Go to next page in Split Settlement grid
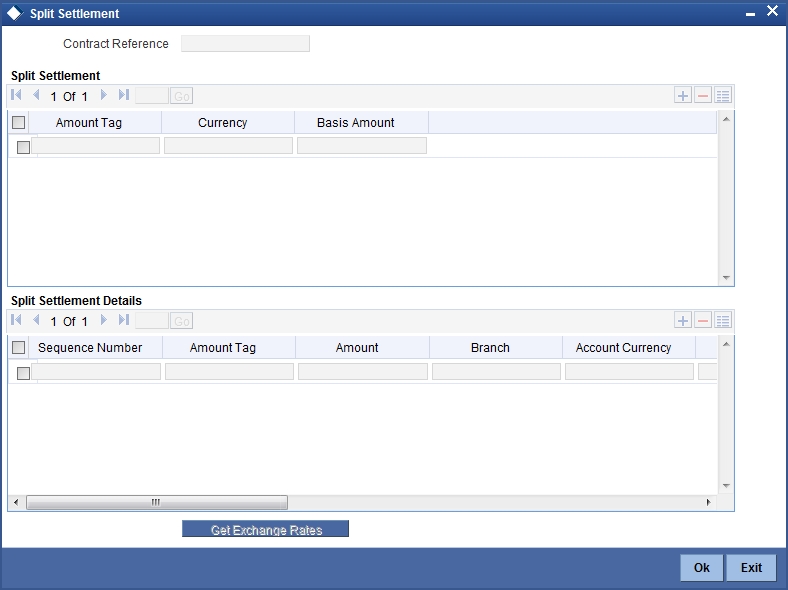Screen dimensions: 788x590 coord(104,95)
